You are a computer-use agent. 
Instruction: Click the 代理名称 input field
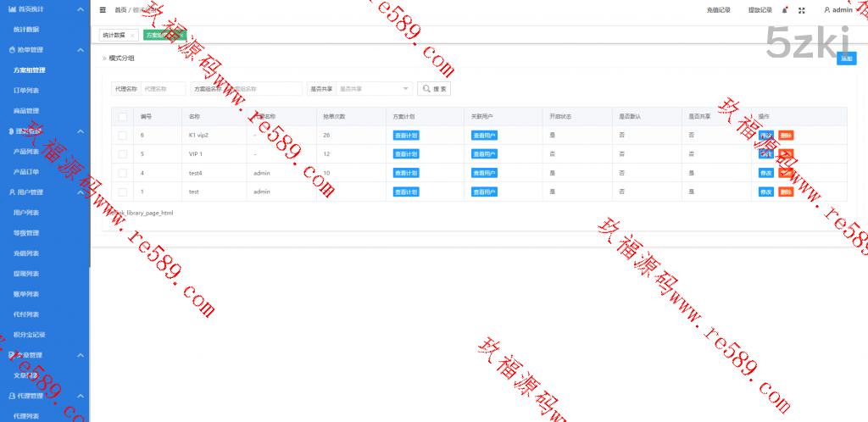(162, 88)
